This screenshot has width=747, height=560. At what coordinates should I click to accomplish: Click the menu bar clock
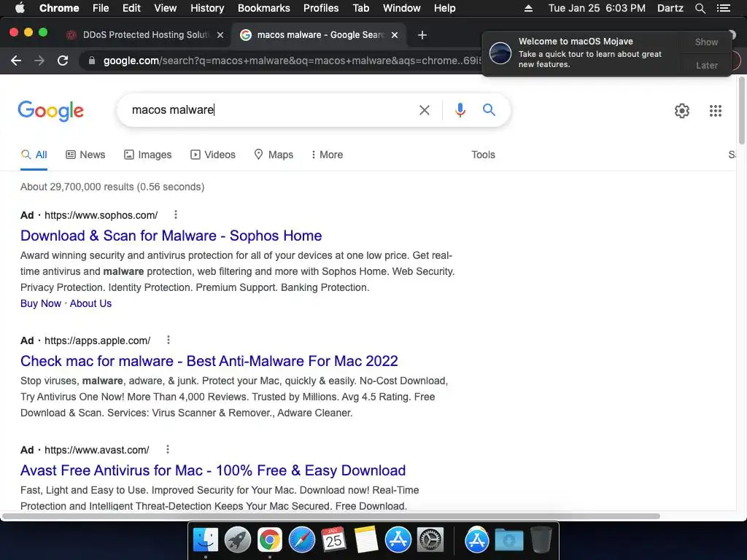pos(597,8)
